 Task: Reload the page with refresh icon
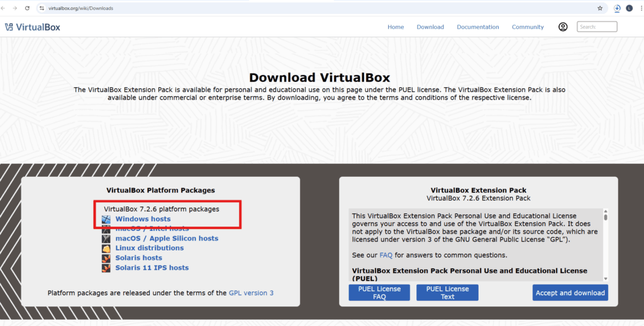coord(27,8)
